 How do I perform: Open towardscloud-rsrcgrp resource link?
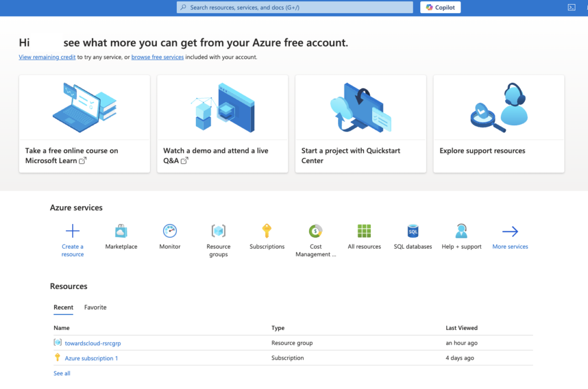click(93, 343)
